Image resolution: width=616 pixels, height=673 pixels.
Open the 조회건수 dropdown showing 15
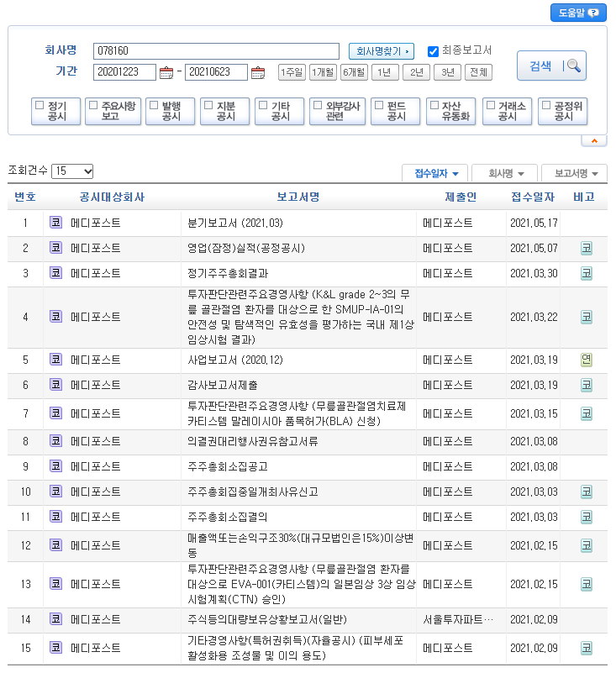[72, 171]
